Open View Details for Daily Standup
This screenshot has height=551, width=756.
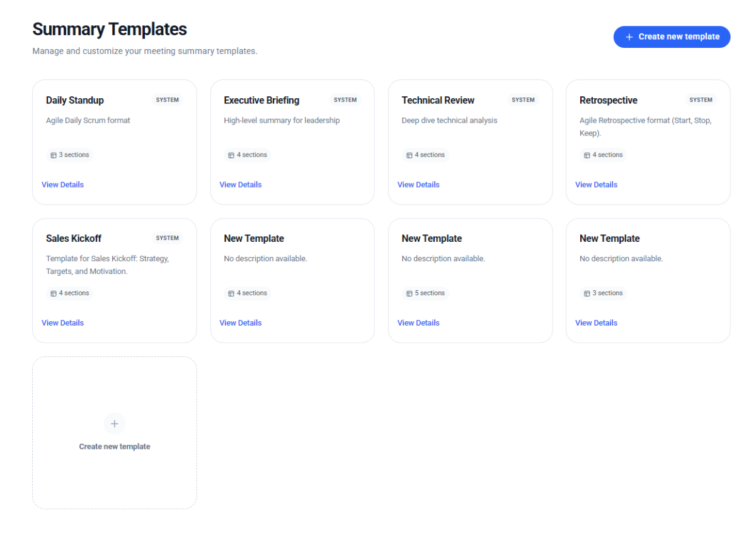click(62, 184)
